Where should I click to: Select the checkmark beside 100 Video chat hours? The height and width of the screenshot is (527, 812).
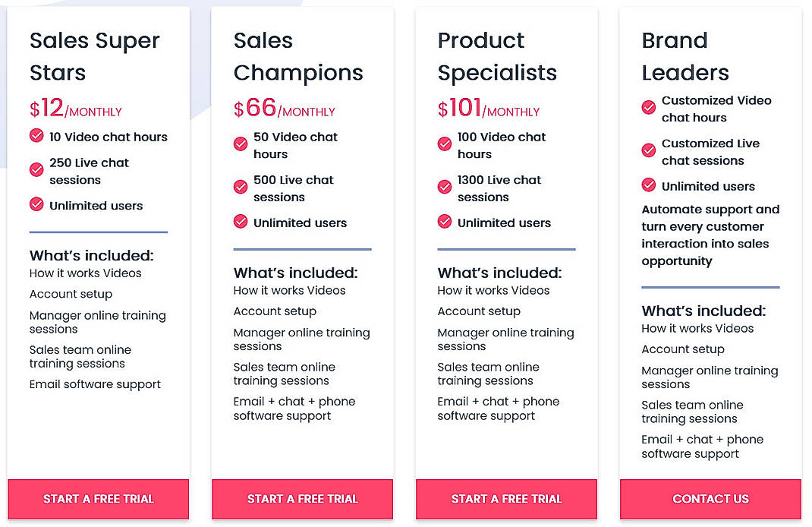tap(445, 144)
